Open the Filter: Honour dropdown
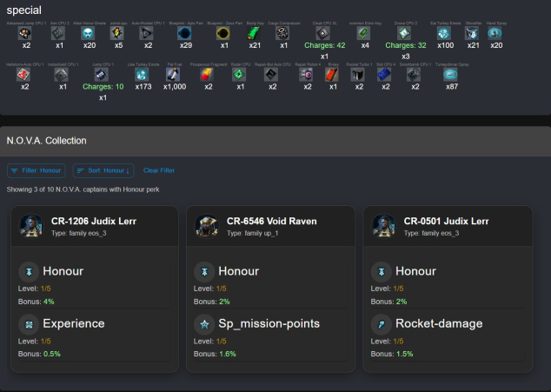551x392 pixels. point(37,170)
